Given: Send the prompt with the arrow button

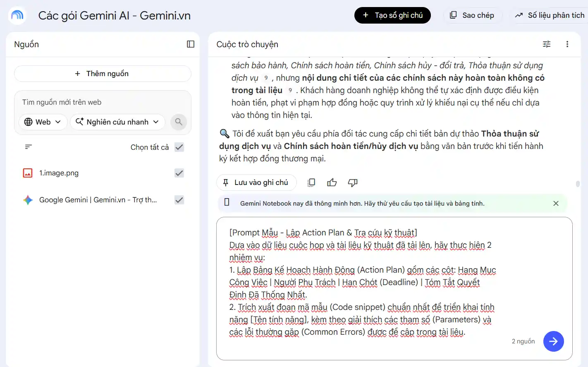Looking at the screenshot, I should (x=554, y=341).
